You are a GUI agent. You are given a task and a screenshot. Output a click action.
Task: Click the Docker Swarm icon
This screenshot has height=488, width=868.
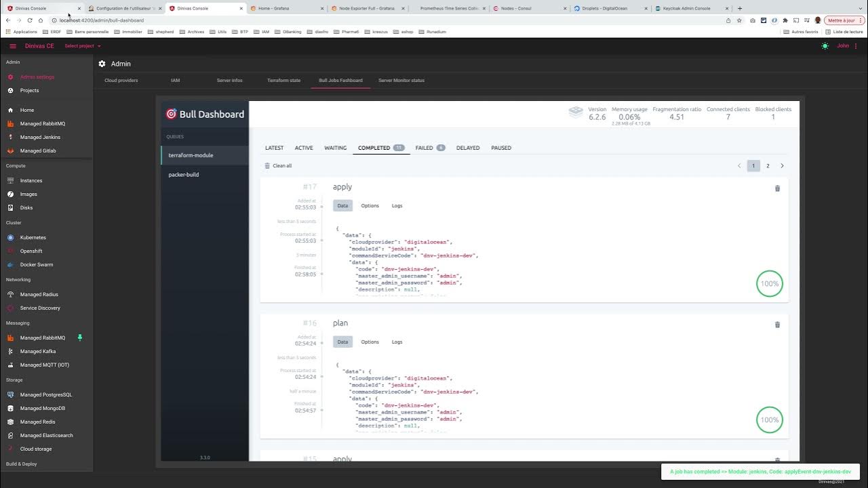11,264
